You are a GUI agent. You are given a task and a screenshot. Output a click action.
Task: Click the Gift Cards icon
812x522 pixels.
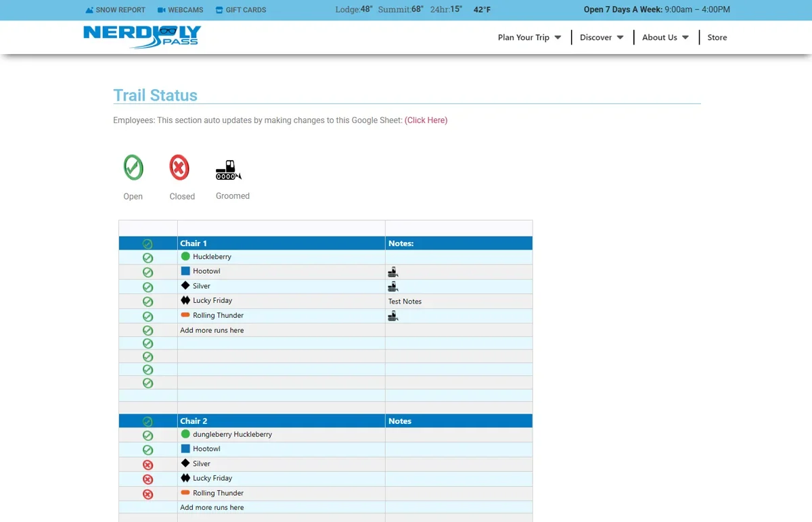click(219, 10)
